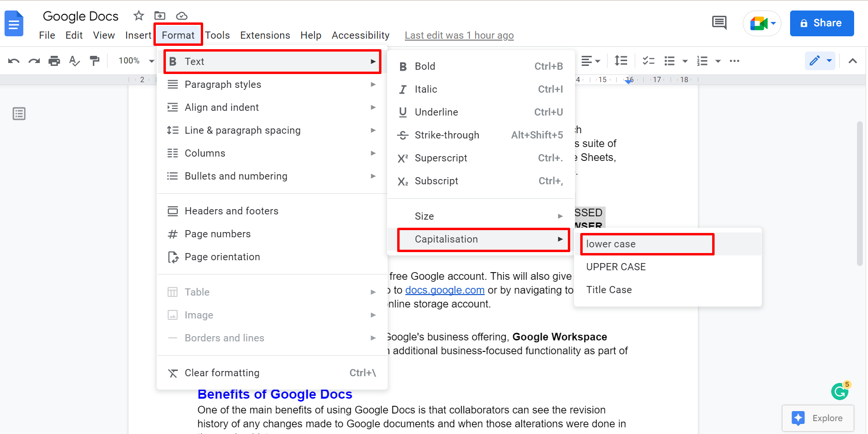The width and height of the screenshot is (868, 434).
Task: Open the editing mode pencil dropdown
Action: 820,61
